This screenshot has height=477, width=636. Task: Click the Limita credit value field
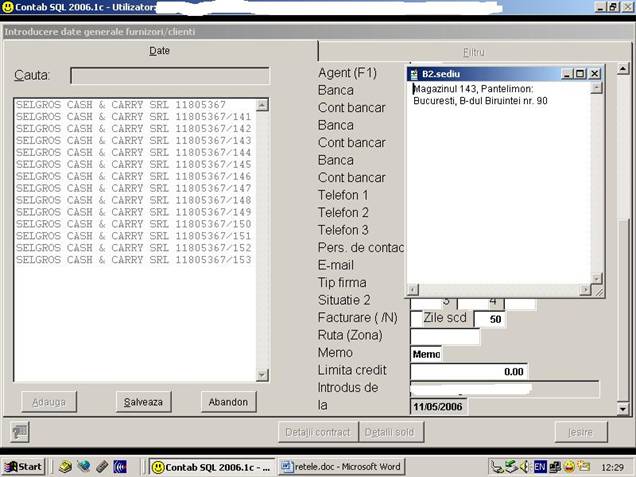(x=469, y=371)
